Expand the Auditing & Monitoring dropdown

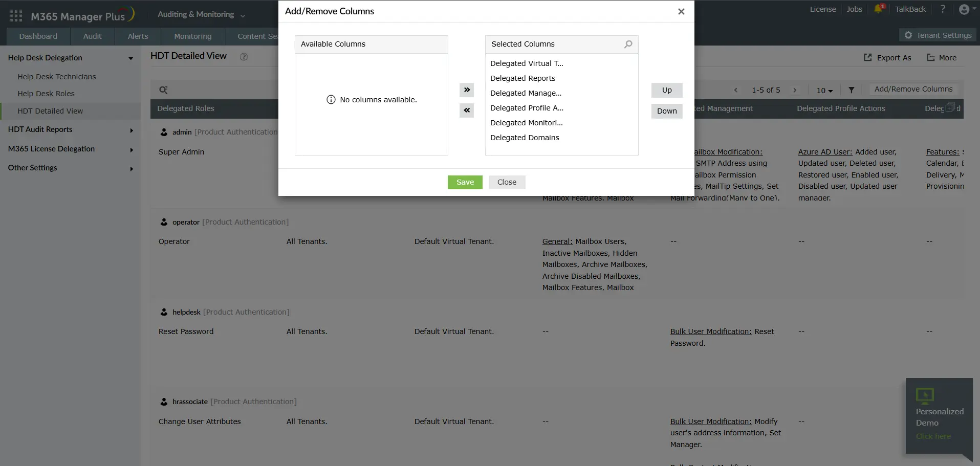coord(201,15)
